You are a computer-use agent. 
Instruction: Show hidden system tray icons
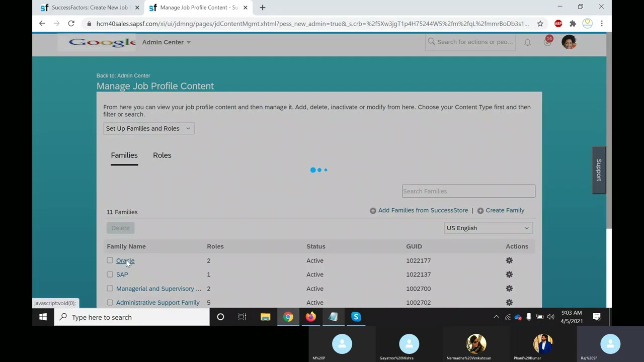496,317
